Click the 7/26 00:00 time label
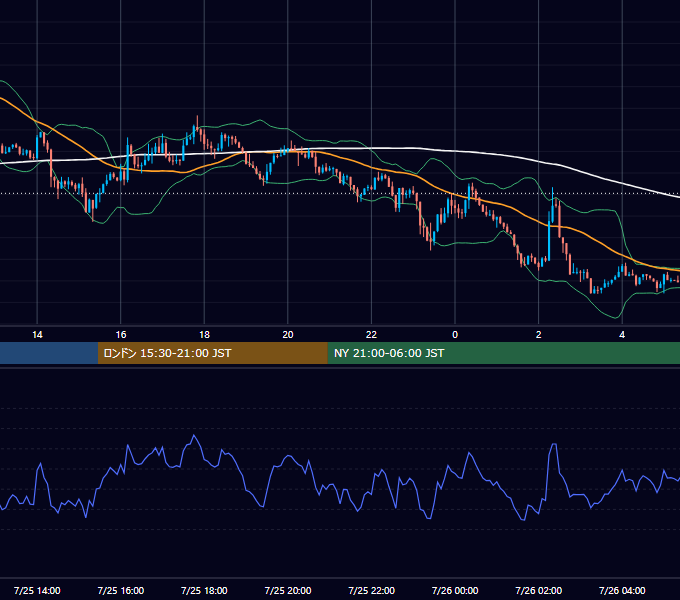Viewport: 680px width, 600px height. (x=455, y=590)
